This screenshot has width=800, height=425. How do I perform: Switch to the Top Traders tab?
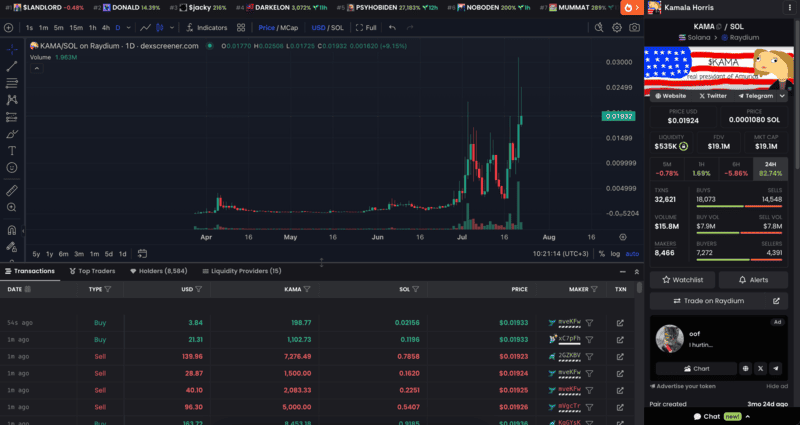(x=92, y=271)
